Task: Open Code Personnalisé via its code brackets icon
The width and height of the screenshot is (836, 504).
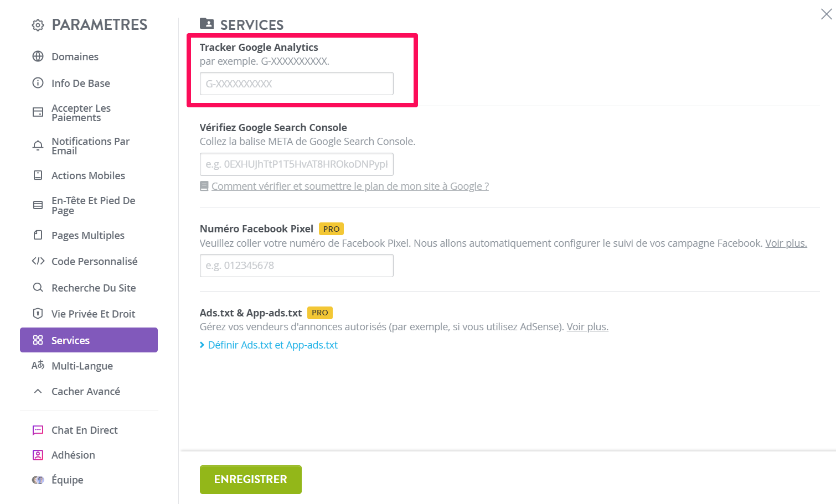Action: tap(38, 261)
